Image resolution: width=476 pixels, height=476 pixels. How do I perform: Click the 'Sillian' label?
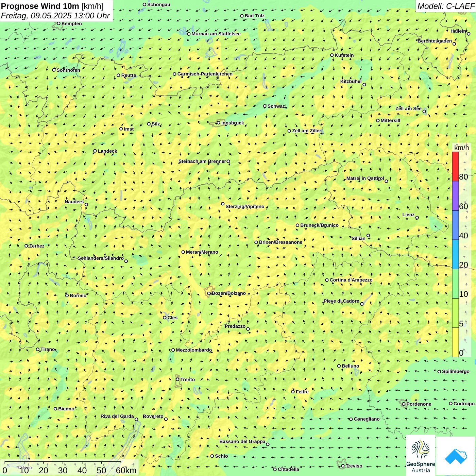358,238
